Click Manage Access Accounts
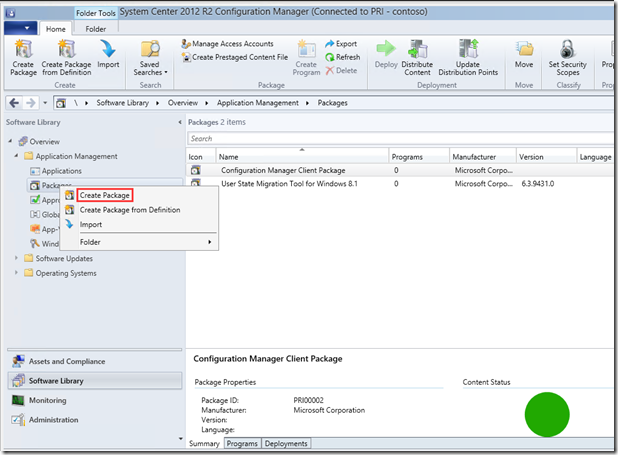 pos(227,44)
